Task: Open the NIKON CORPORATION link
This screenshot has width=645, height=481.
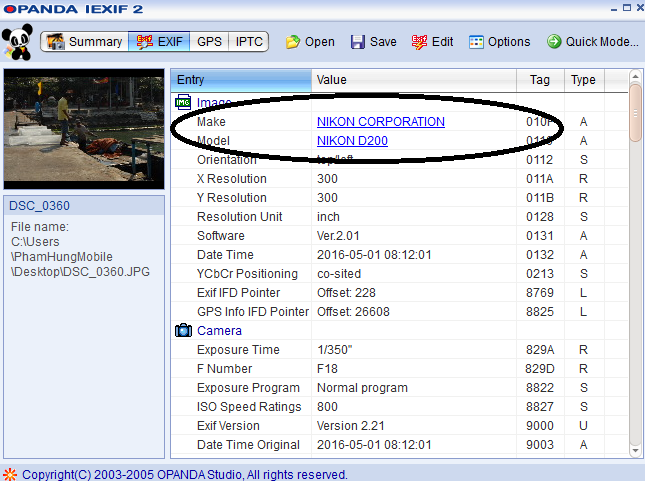Action: [381, 122]
